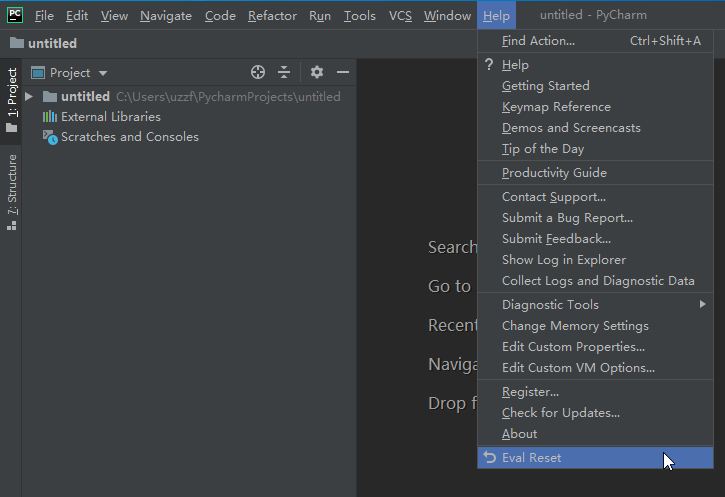Open Productivity Guide
Image resolution: width=725 pixels, height=497 pixels.
[x=596, y=172]
